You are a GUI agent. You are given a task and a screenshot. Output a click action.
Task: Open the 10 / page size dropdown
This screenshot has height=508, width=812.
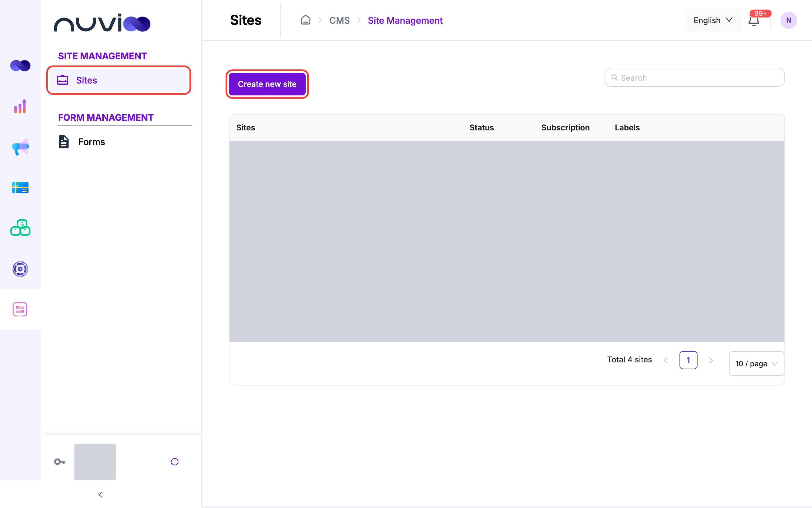click(756, 364)
